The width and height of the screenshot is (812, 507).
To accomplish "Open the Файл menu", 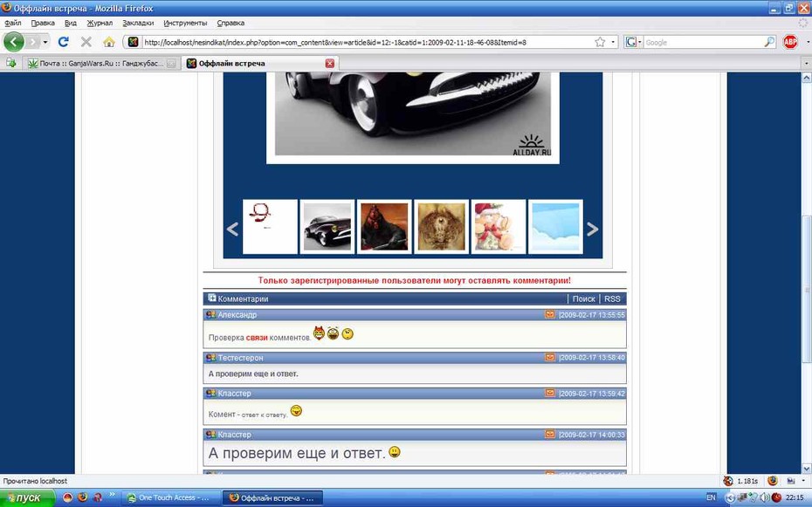I will pyautogui.click(x=13, y=23).
